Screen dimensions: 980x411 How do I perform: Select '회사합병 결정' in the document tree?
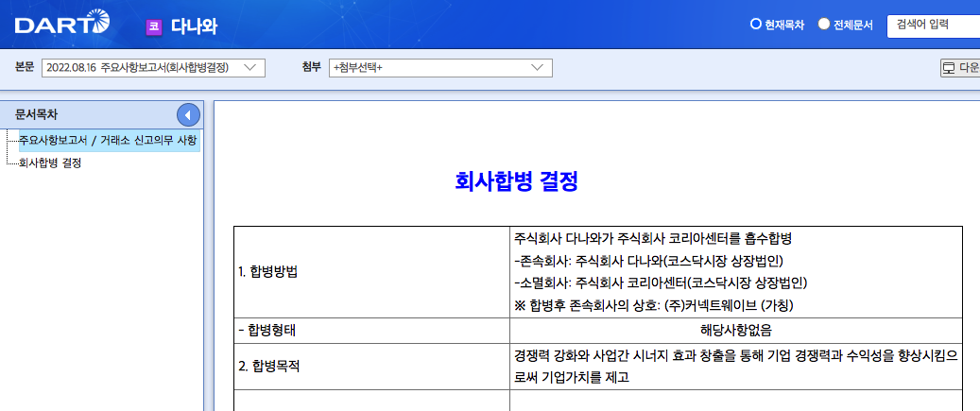pyautogui.click(x=50, y=163)
